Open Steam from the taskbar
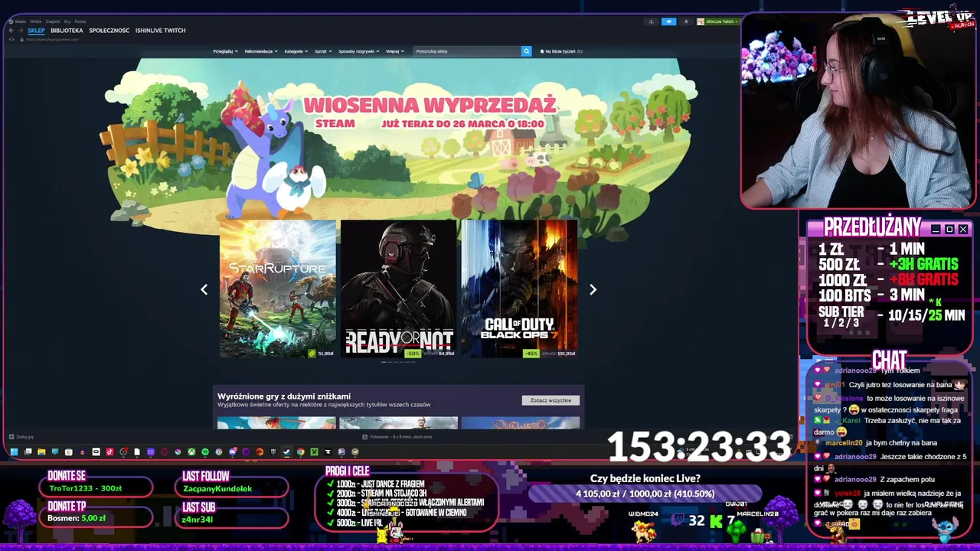This screenshot has height=551, width=980. click(x=286, y=452)
